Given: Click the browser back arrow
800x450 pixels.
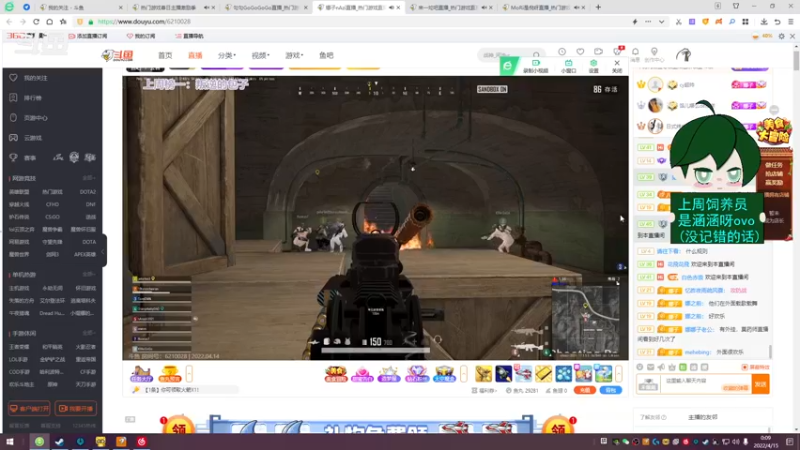Looking at the screenshot, I should (x=9, y=22).
